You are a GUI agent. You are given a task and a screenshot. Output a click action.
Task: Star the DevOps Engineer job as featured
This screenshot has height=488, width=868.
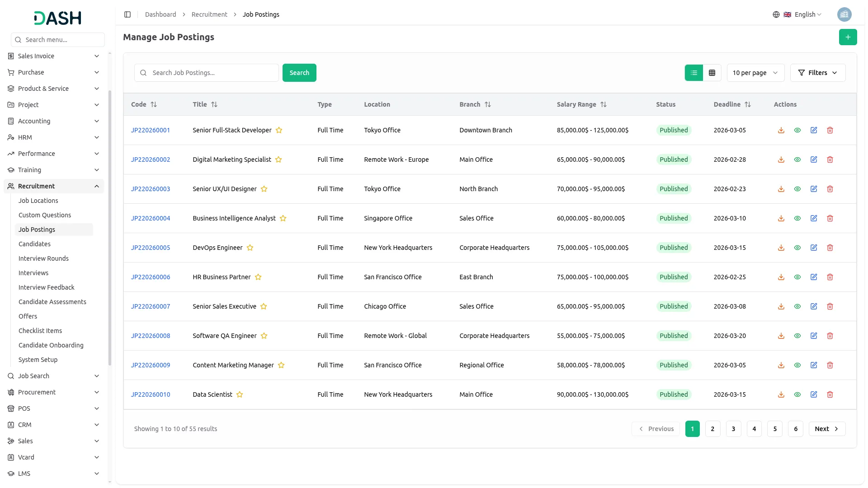pos(250,248)
